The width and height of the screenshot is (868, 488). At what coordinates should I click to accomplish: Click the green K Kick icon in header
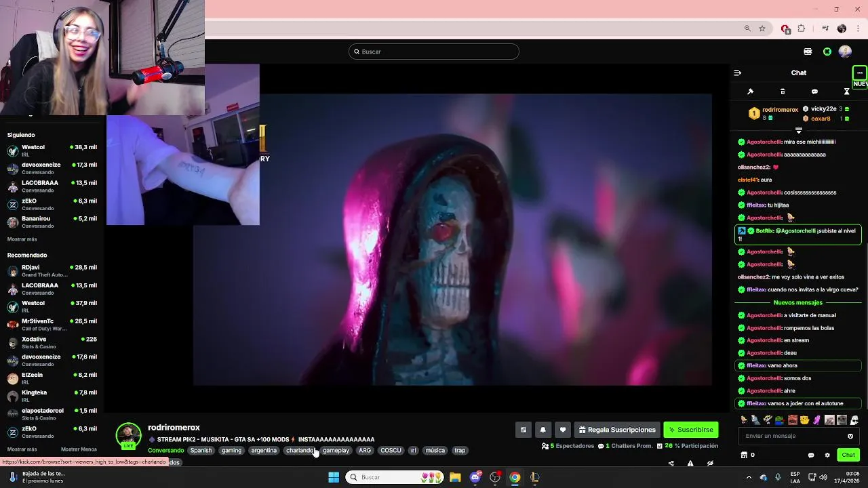(827, 52)
